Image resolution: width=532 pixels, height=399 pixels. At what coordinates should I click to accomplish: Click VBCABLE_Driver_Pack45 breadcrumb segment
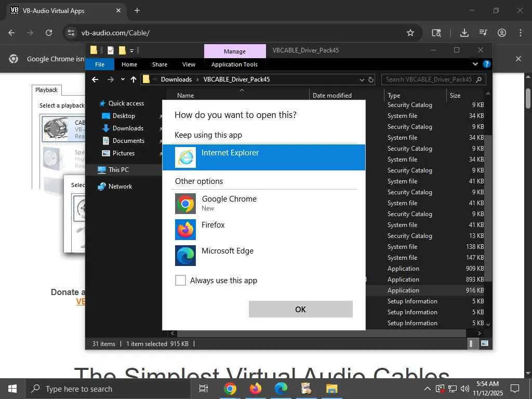pos(236,79)
